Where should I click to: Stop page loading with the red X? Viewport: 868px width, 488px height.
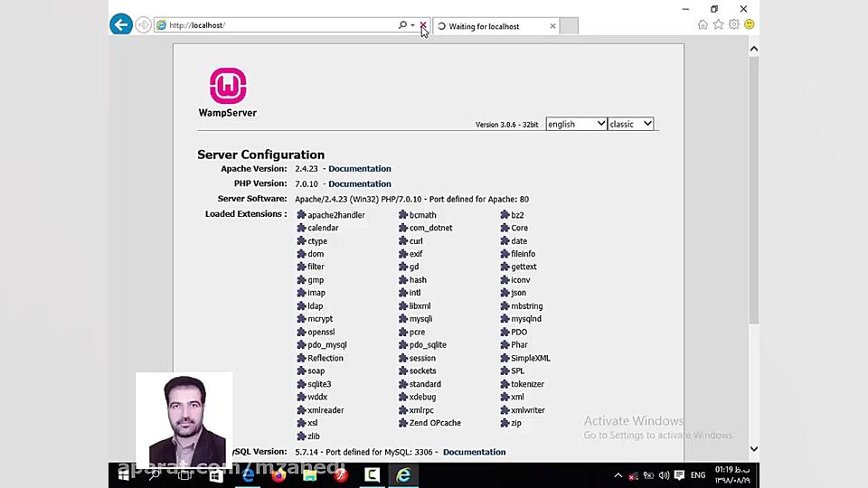[423, 25]
